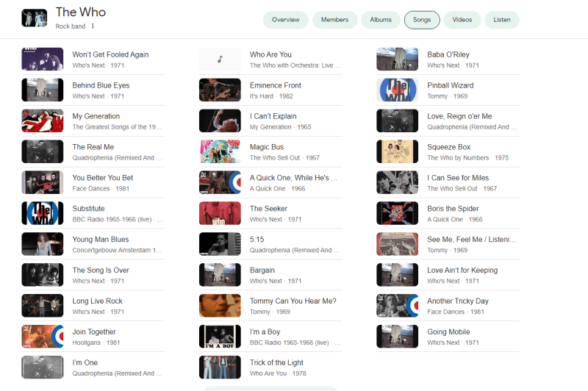Open You Better You Bet song

(x=103, y=178)
